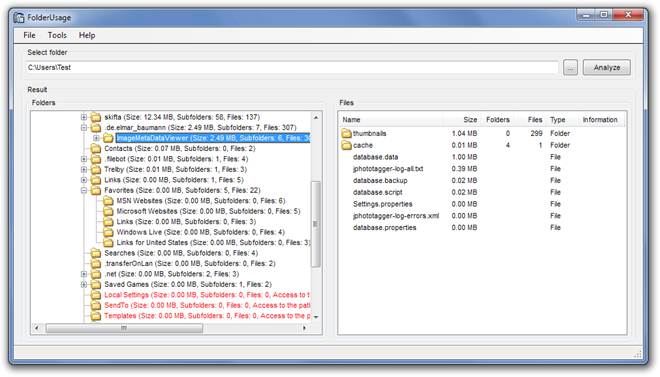
Task: Click the Windows Live folder icon
Action: [108, 232]
